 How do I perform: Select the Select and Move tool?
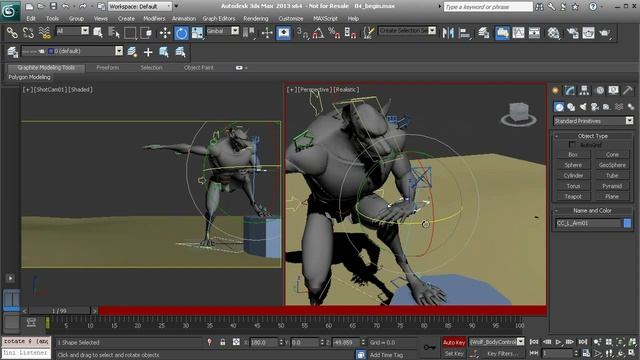(x=165, y=33)
